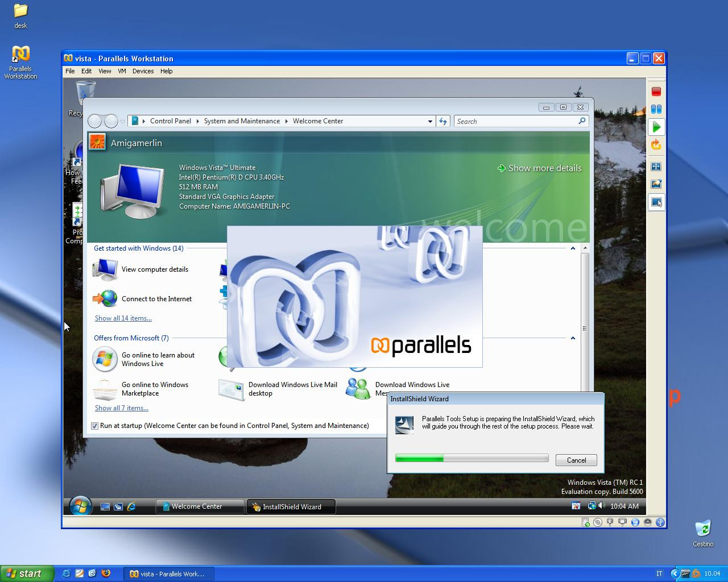Click Switch between windows in the Vista quick launch
This screenshot has width=728, height=582.
[118, 506]
